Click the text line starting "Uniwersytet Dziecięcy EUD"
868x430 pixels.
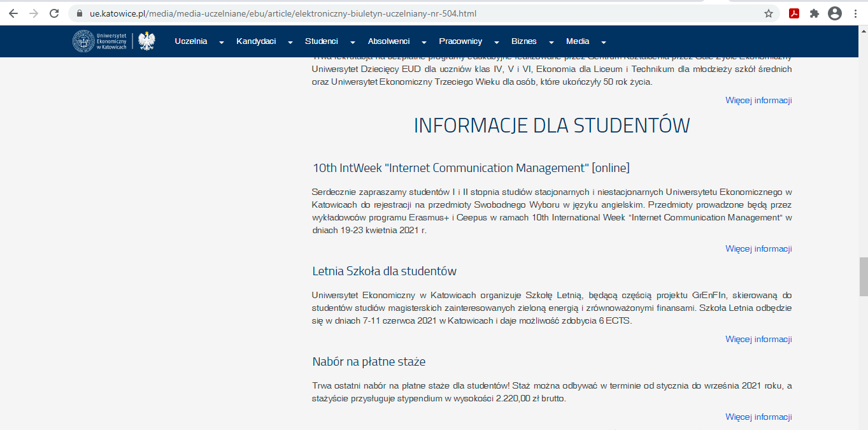coord(552,69)
